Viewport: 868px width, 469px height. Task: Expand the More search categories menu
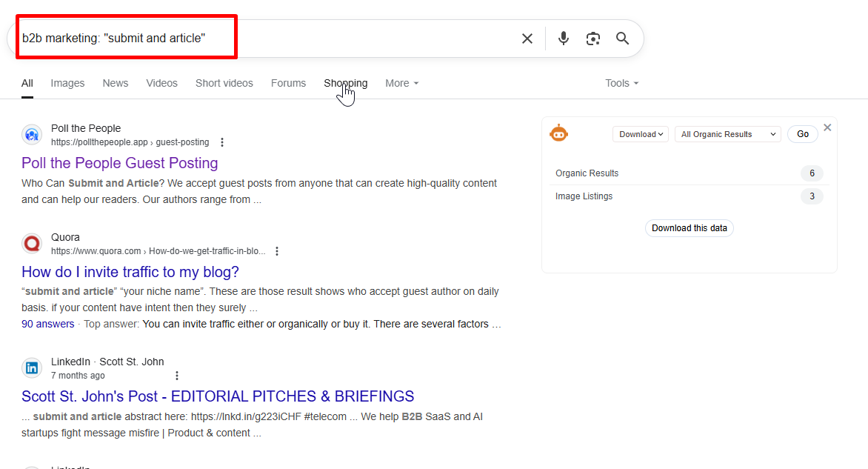click(401, 83)
